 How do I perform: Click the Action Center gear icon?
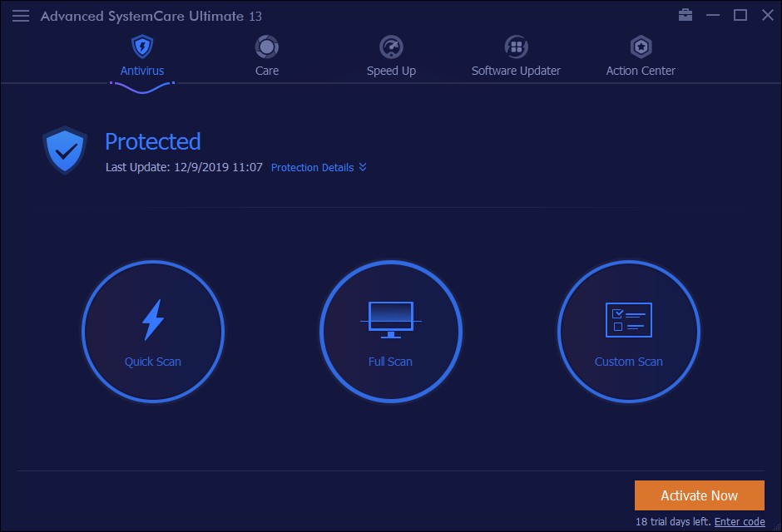click(x=640, y=47)
